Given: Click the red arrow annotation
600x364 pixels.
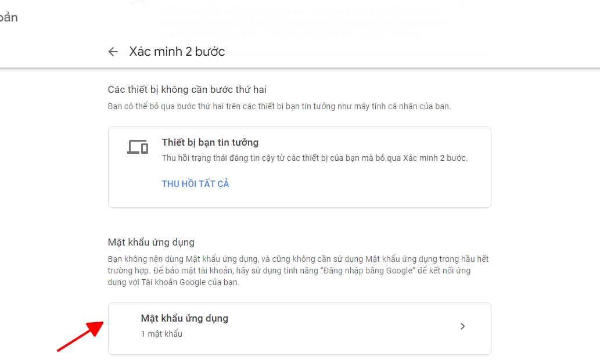Looking at the screenshot, I should pyautogui.click(x=81, y=337).
